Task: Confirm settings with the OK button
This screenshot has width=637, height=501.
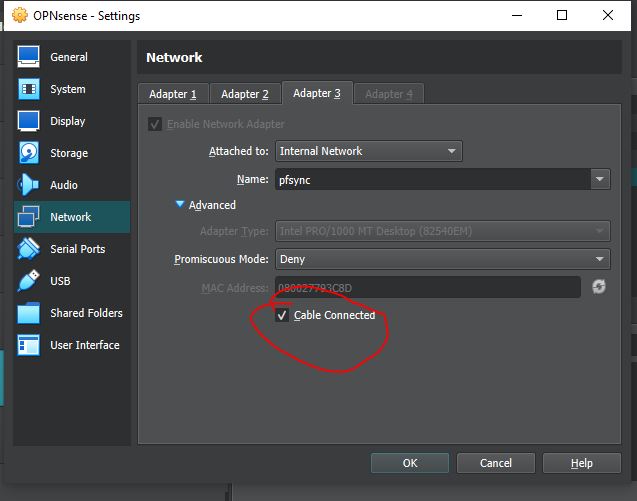Action: click(410, 463)
